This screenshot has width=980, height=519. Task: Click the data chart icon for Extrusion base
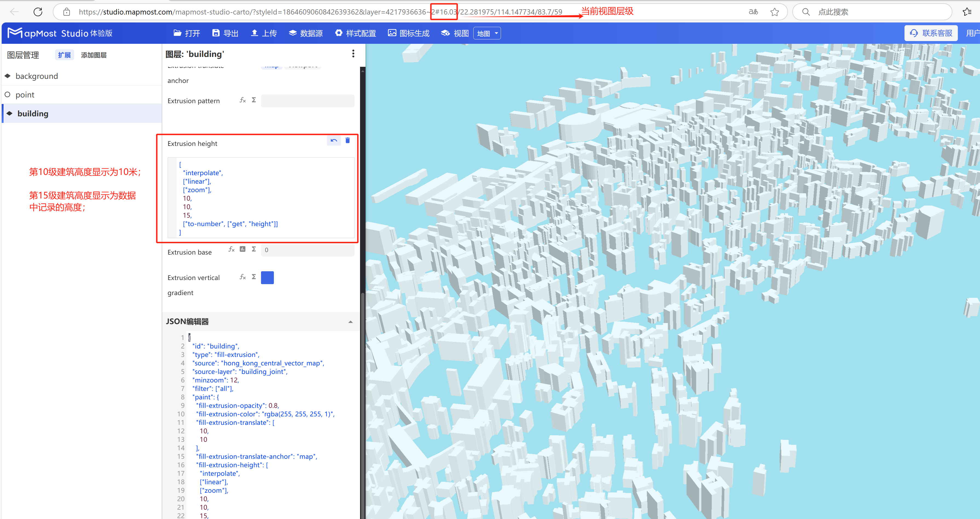tap(242, 249)
